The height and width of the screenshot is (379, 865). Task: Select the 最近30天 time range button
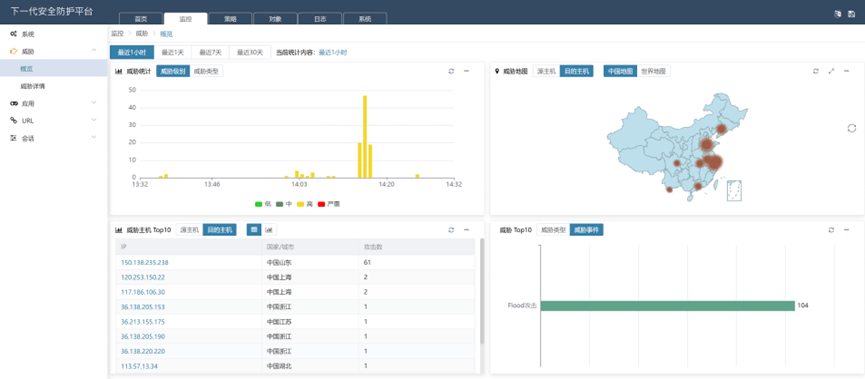(250, 52)
